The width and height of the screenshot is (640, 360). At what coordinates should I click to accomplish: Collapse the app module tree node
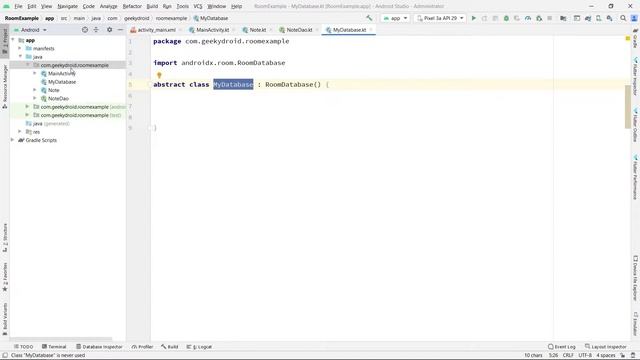(13, 40)
